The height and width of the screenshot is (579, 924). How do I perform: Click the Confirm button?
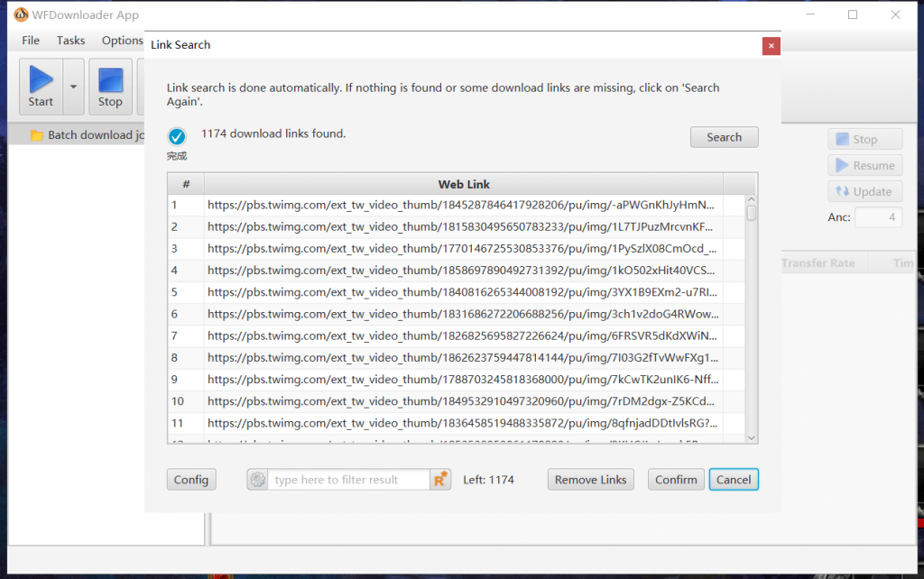tap(676, 480)
